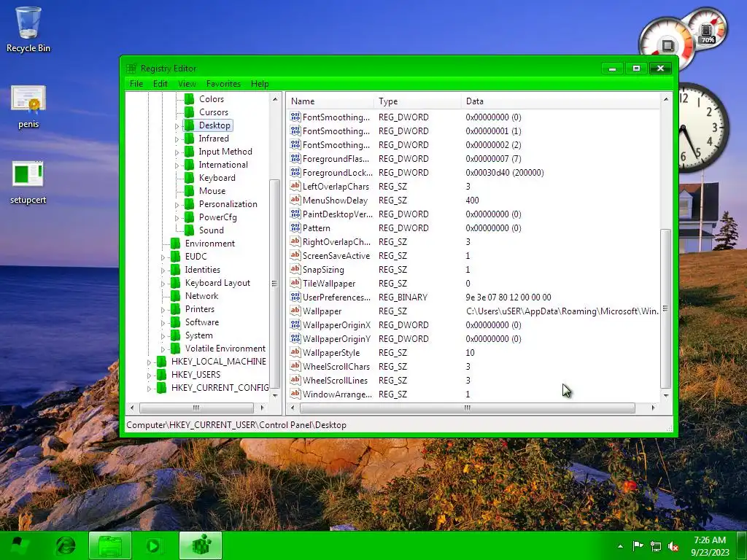The width and height of the screenshot is (747, 560).
Task: Expand the Desktop key in tree
Action: coord(177,126)
